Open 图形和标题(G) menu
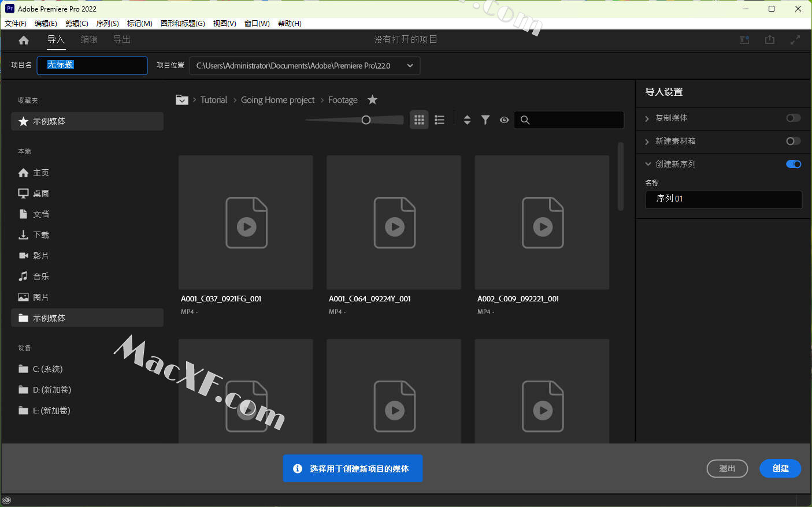812x507 pixels. (x=183, y=24)
